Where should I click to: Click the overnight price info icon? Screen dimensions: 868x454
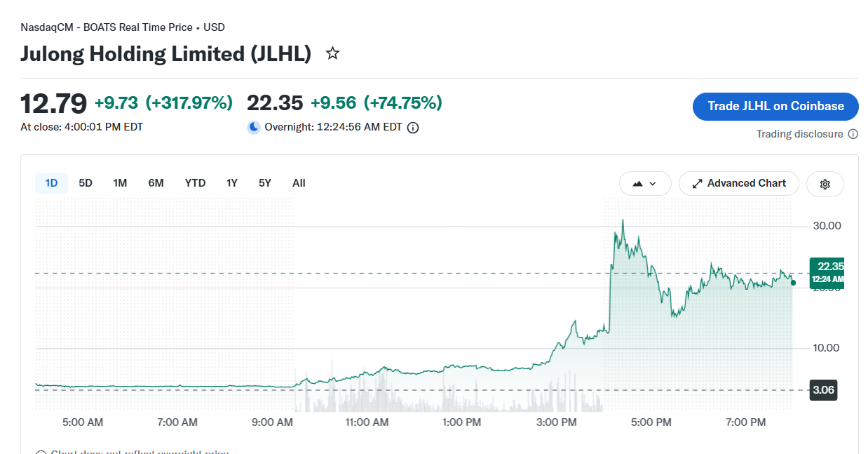click(x=413, y=128)
